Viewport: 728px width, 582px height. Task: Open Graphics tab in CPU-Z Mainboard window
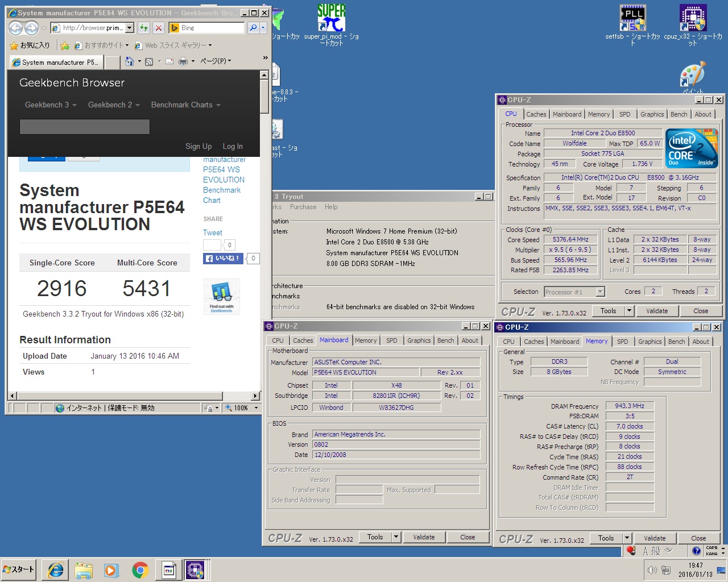[419, 340]
